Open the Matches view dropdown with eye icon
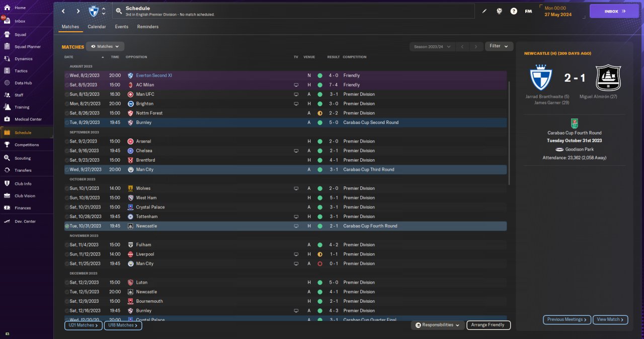The image size is (644, 339). (x=105, y=46)
